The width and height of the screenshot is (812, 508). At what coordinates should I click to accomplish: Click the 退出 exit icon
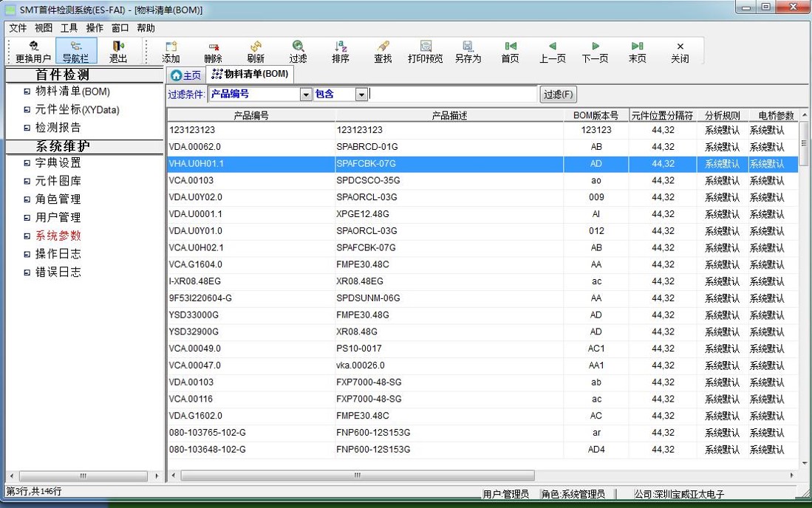click(118, 51)
